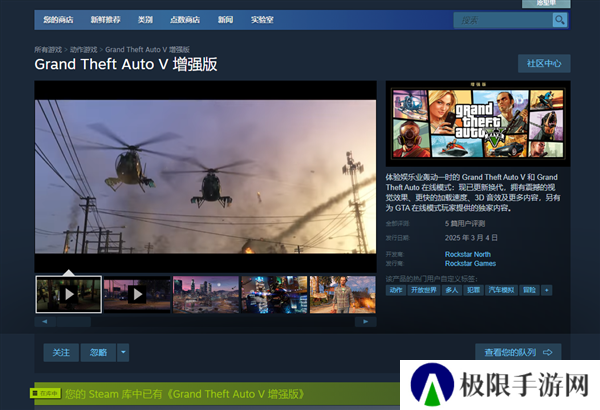Click the wishlist button at top right
The image size is (600, 410).
point(546,3)
